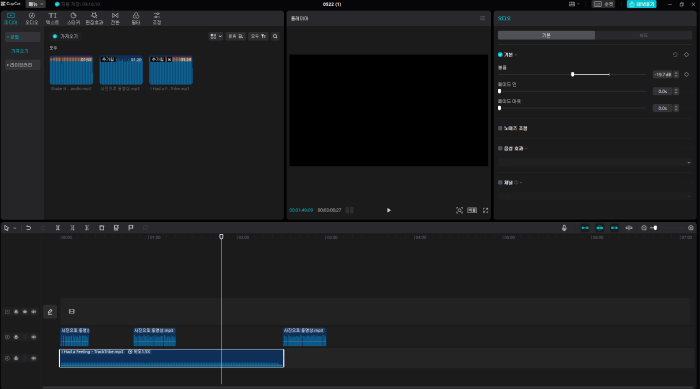Toggle the auto snapping option
This screenshot has width=700, height=389.
(x=600, y=228)
